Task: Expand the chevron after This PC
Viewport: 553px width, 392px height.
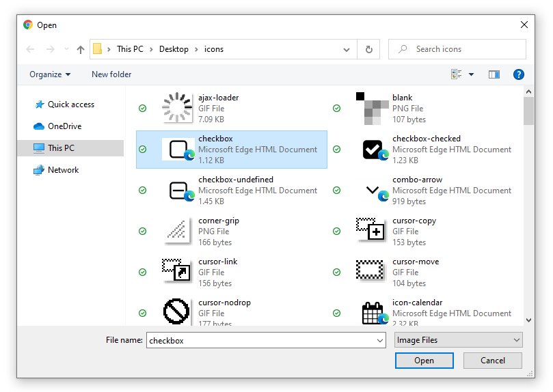Action: tap(151, 49)
